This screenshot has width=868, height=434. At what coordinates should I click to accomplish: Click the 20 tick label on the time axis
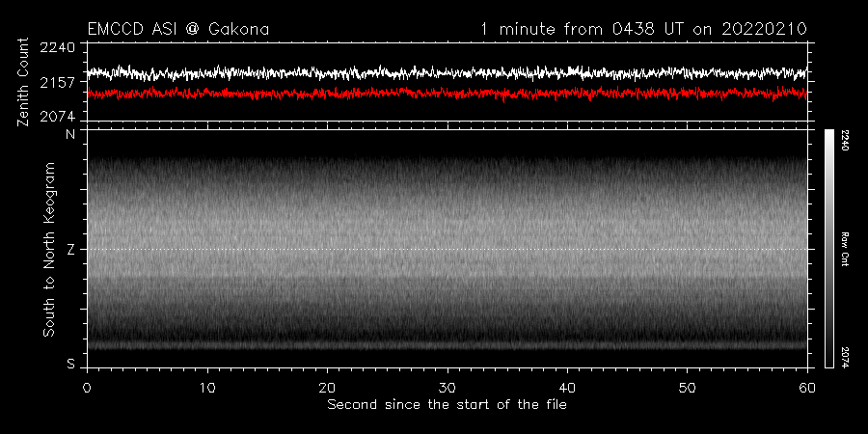[327, 387]
